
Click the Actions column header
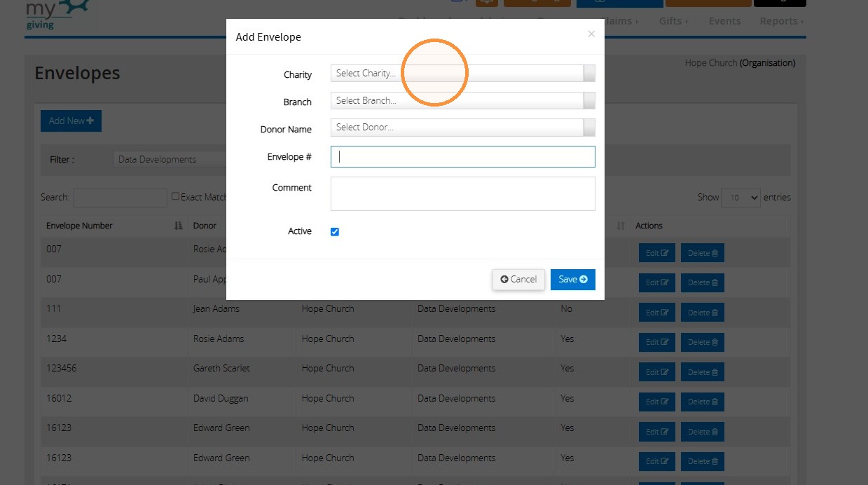(649, 226)
